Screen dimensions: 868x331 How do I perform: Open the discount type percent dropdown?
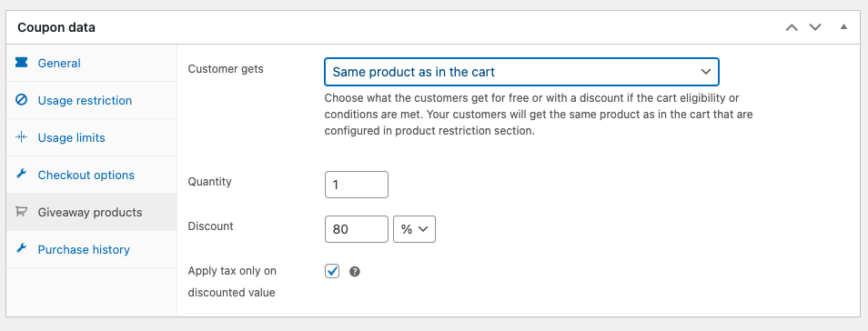pyautogui.click(x=414, y=229)
